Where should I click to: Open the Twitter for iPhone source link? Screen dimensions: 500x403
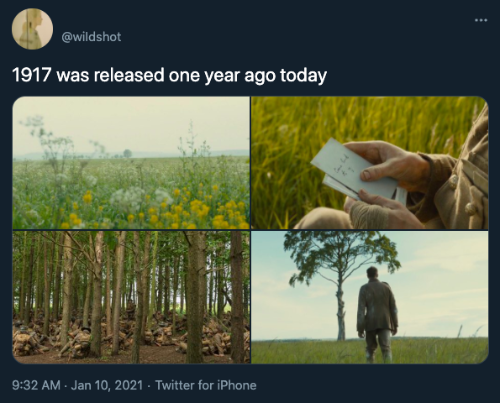206,385
